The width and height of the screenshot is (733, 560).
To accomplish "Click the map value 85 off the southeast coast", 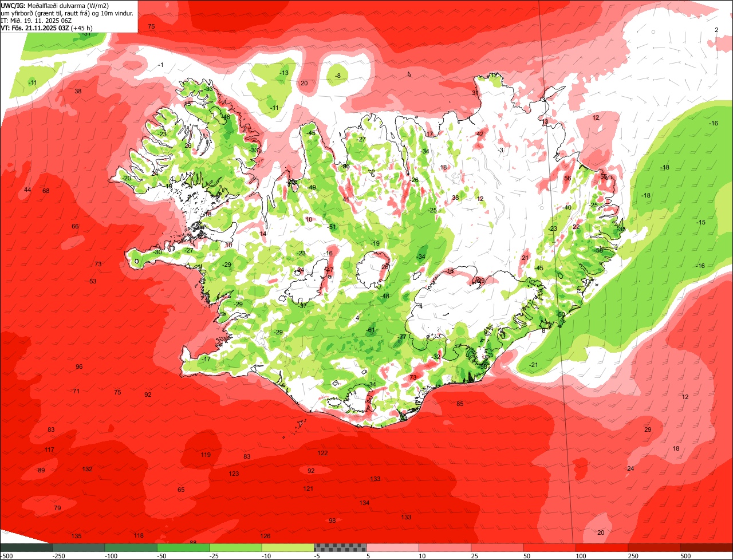I will (460, 404).
